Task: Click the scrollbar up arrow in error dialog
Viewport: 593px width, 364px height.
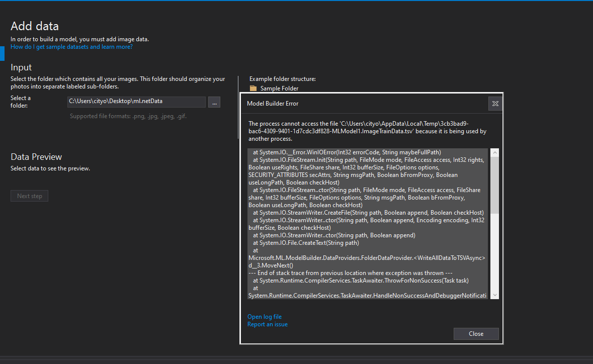Action: (x=493, y=151)
